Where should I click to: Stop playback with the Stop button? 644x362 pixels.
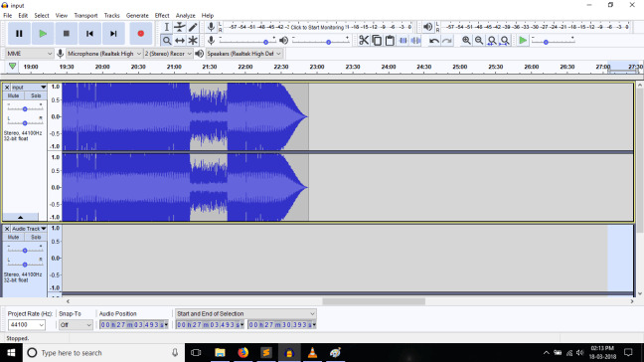click(67, 34)
